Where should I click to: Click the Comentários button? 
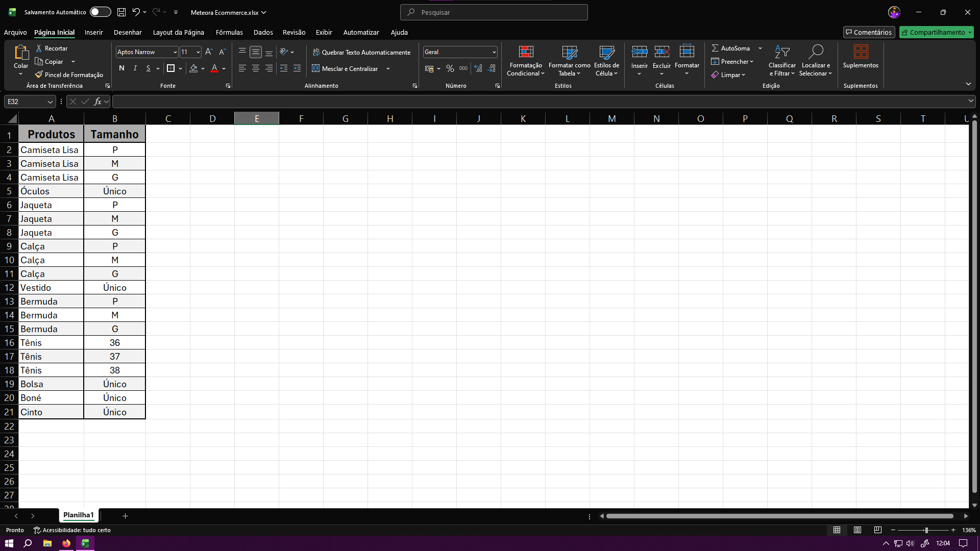[869, 32]
